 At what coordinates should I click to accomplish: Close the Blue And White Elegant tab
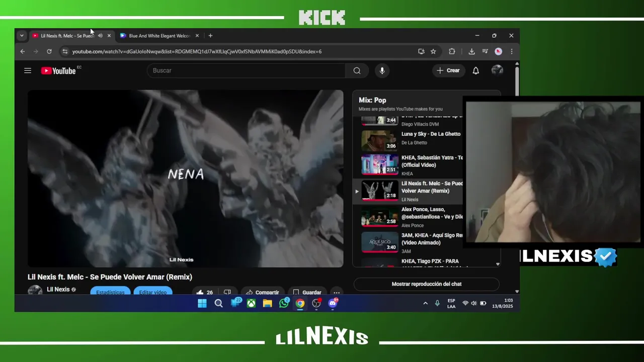click(x=197, y=36)
